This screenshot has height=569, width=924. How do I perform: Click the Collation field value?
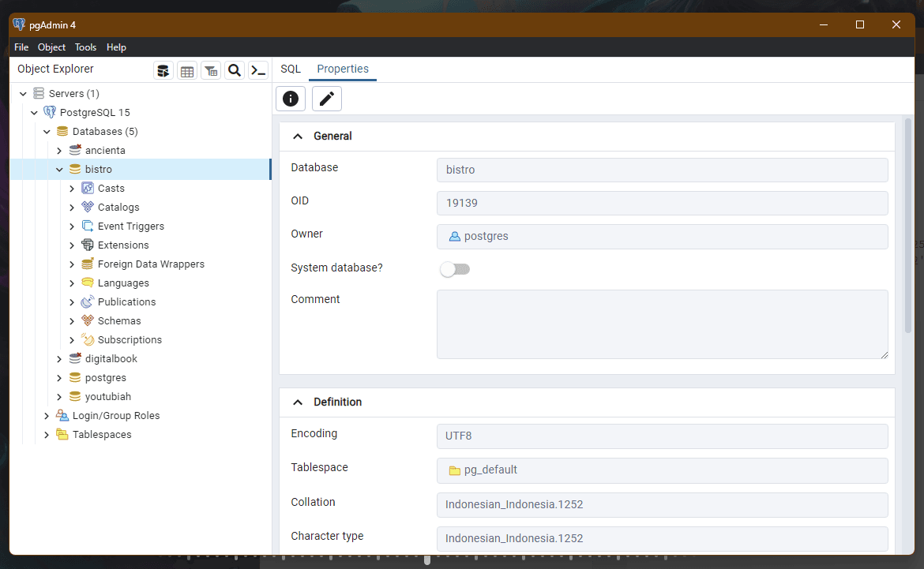(x=663, y=505)
